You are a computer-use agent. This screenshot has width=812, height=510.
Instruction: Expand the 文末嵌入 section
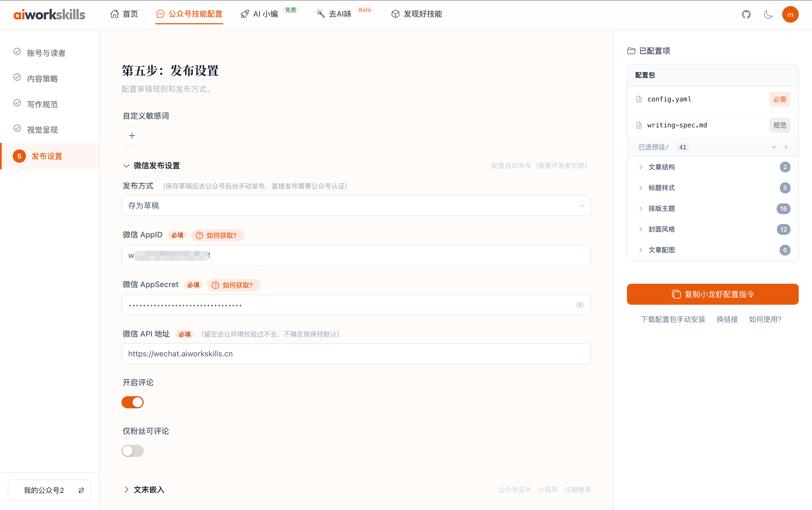[x=126, y=490]
